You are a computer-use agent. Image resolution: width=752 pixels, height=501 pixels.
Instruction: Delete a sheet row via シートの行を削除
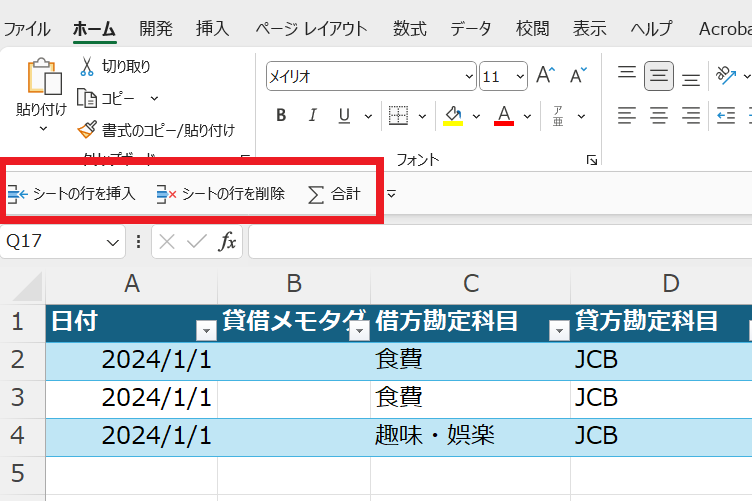(x=221, y=194)
